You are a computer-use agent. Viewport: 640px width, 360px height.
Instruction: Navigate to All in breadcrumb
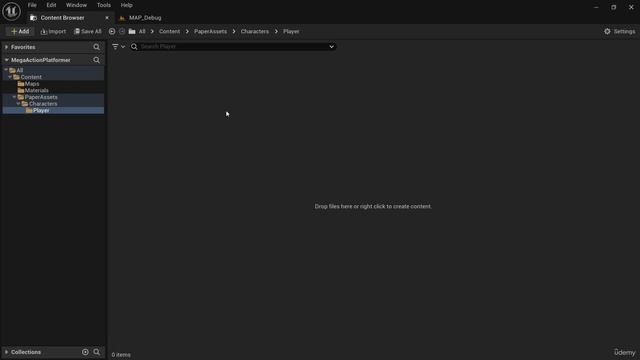coord(142,31)
